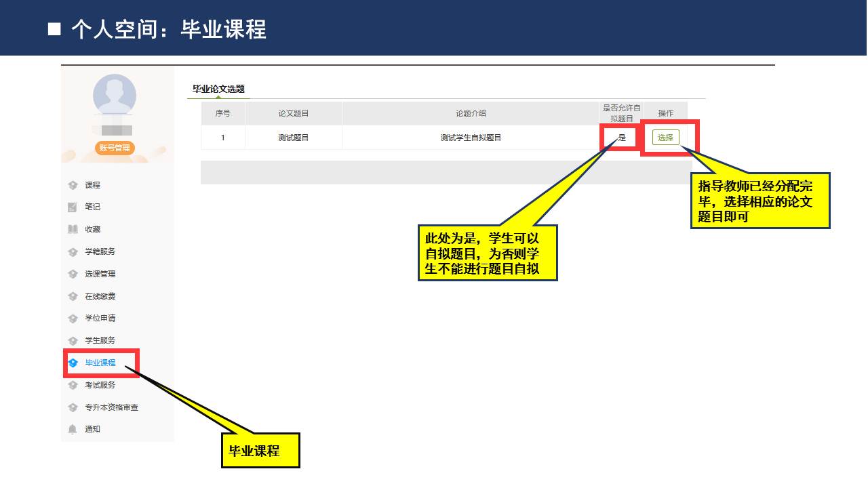Click the 是否允许自拟题目 column header

[622, 113]
